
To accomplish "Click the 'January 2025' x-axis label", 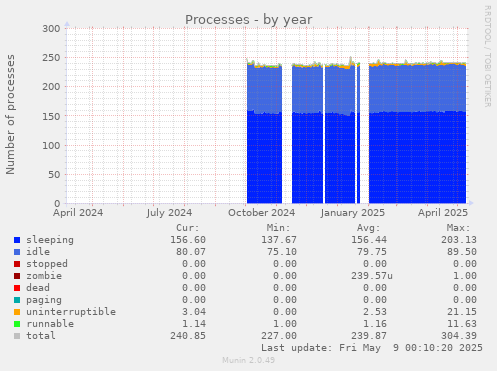I will click(x=353, y=213).
